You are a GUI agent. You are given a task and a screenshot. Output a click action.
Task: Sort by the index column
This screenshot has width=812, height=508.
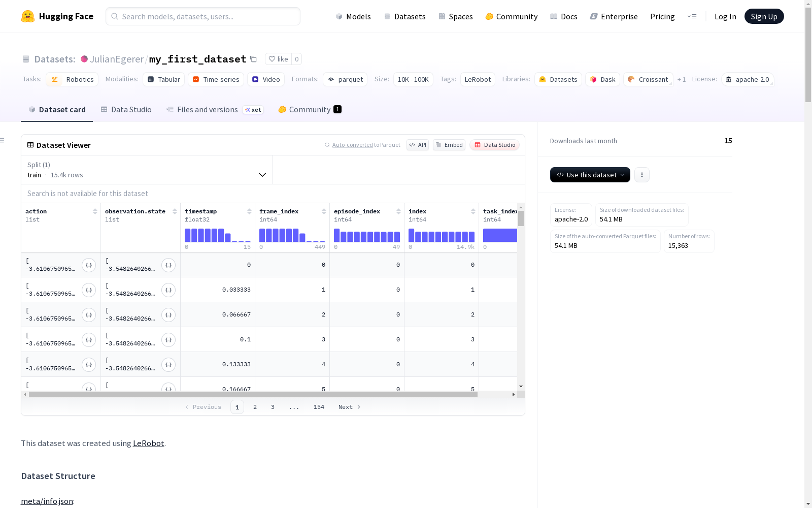473,211
